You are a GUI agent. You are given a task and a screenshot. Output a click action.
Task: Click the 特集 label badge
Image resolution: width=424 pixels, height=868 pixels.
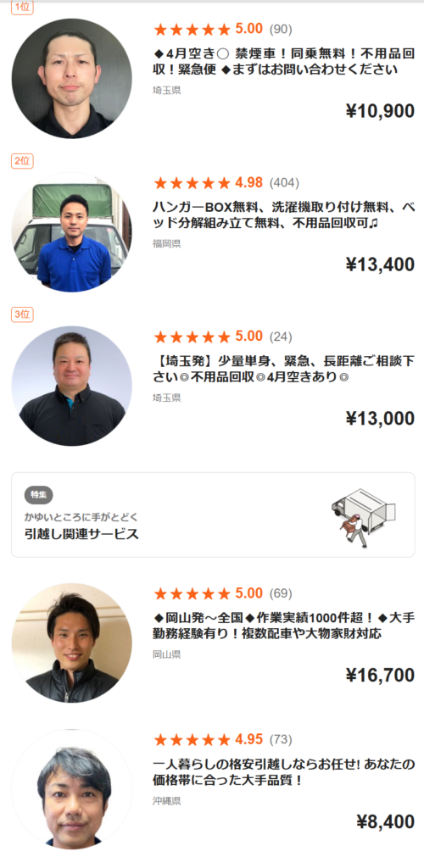[39, 495]
